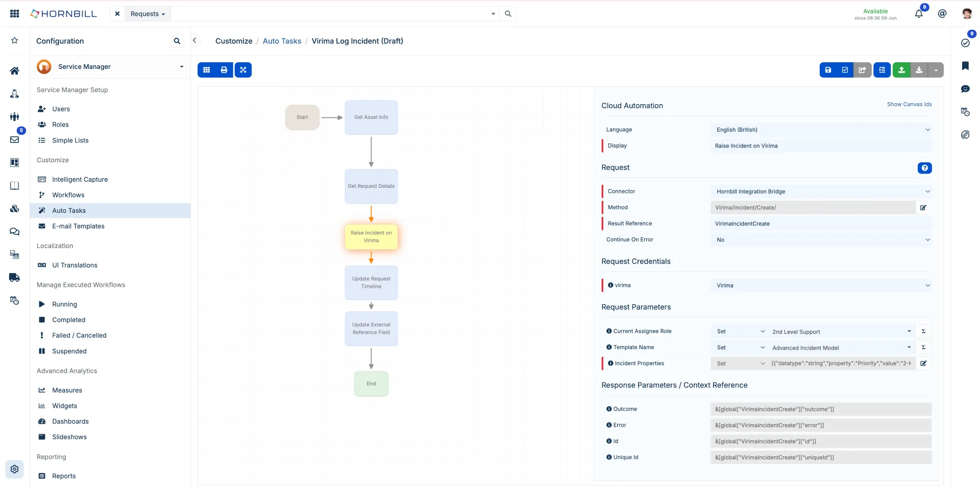Open the notifications bell
The width and height of the screenshot is (980, 490).
pos(919,14)
